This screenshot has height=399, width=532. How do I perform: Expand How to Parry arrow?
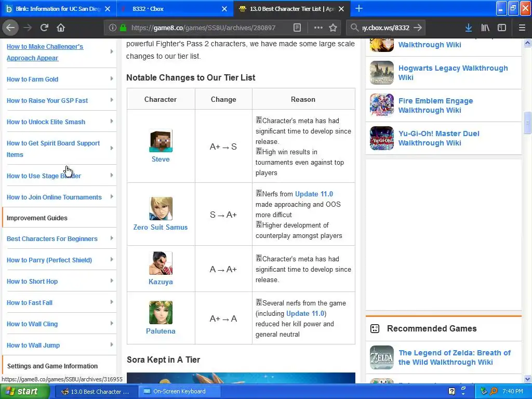click(112, 260)
